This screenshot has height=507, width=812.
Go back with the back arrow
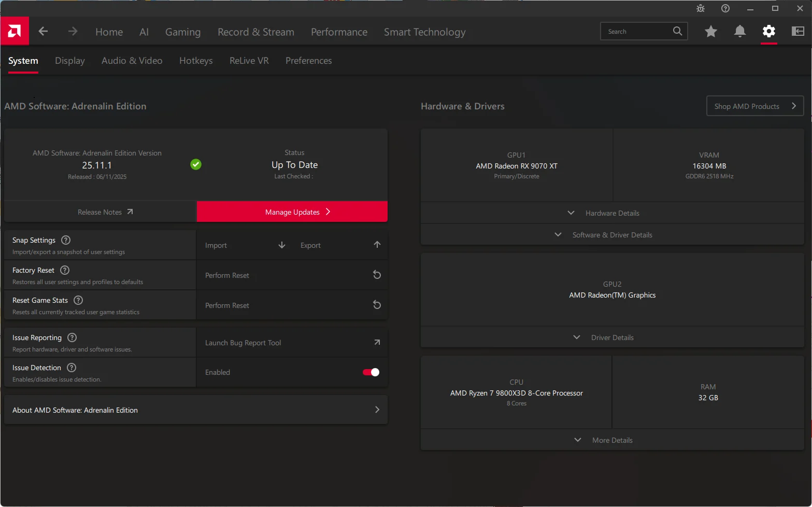(x=43, y=32)
